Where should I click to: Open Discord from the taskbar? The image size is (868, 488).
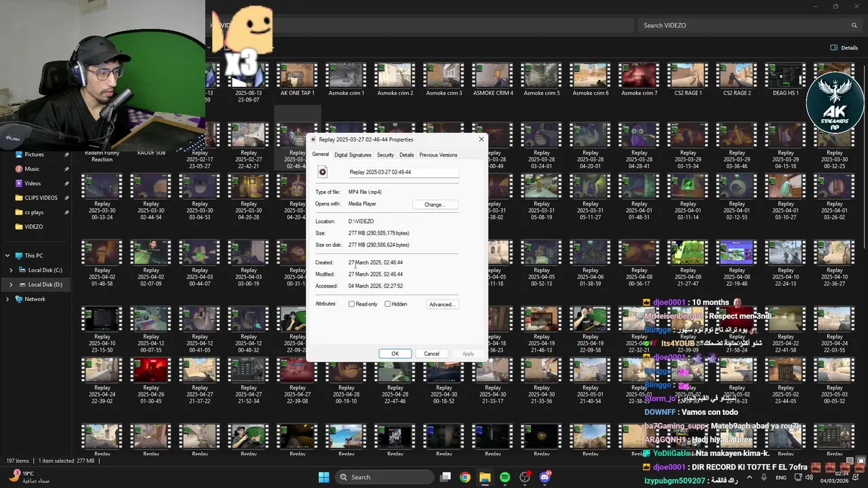click(545, 477)
